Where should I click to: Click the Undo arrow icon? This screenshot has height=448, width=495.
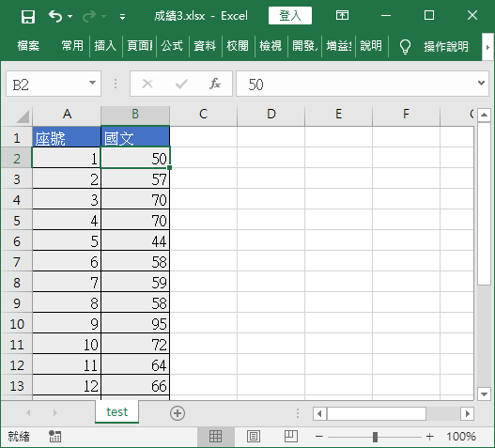pos(55,16)
